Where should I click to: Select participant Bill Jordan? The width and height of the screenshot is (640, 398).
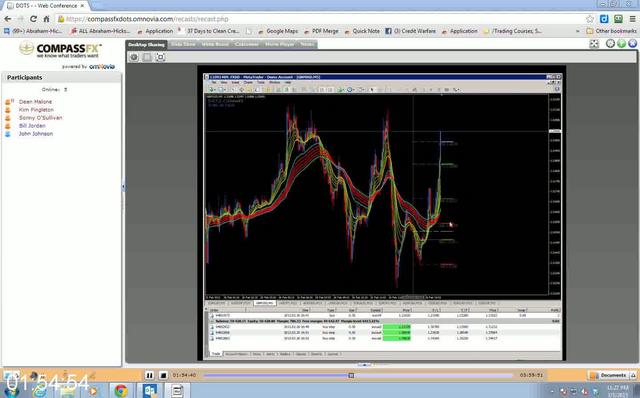(32, 126)
